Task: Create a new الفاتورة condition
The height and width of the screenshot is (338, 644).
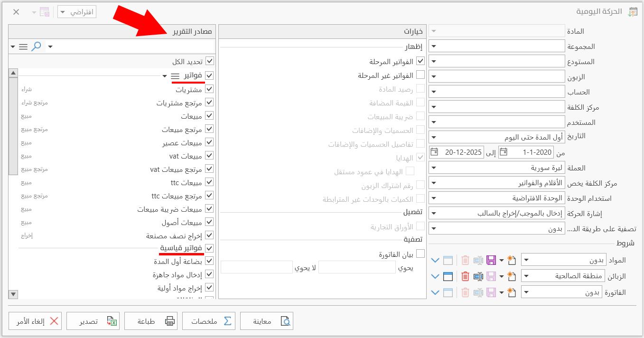Action: pos(512,291)
